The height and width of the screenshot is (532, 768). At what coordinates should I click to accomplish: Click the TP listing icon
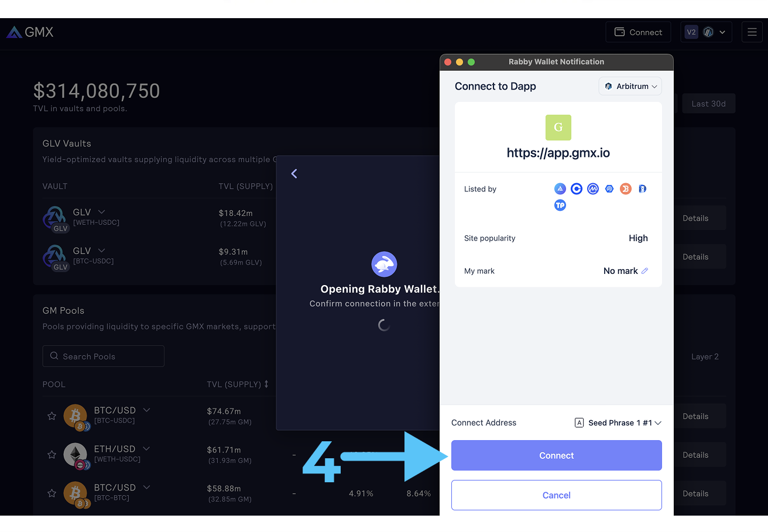click(560, 205)
